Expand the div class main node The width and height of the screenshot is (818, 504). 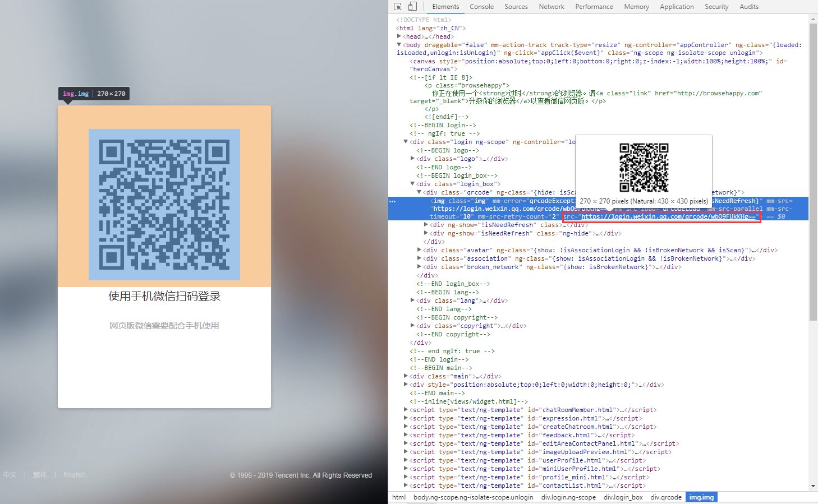406,376
